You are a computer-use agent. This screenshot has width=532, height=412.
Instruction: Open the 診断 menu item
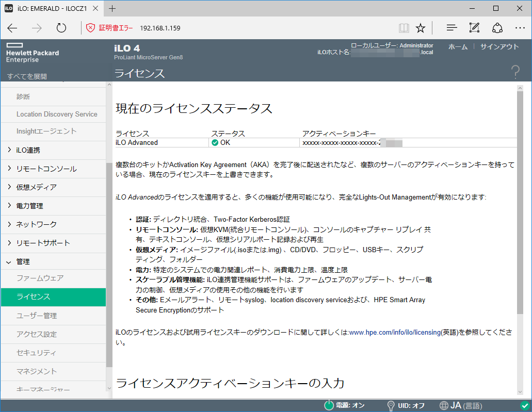(53, 96)
